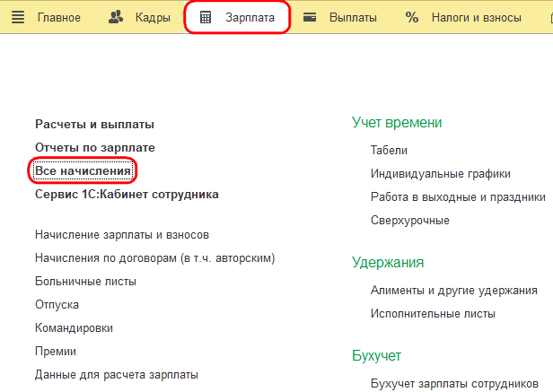Click the Зарплата calculator icon
This screenshot has width=553, height=392.
pyautogui.click(x=206, y=17)
